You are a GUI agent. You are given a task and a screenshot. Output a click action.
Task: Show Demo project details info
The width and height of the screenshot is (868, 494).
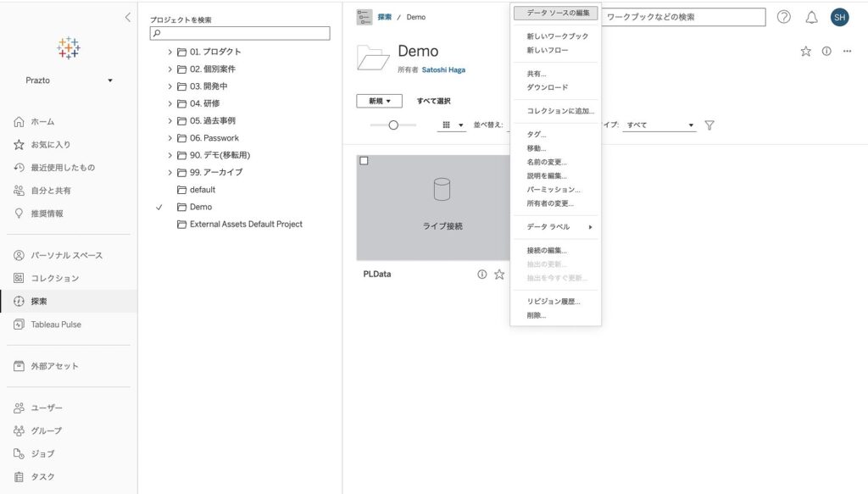pos(826,52)
